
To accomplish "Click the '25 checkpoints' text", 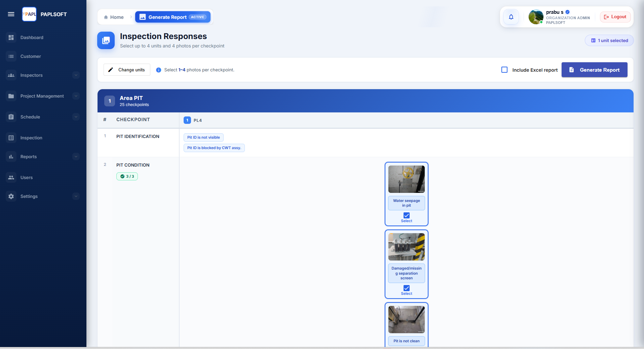I will 134,105.
